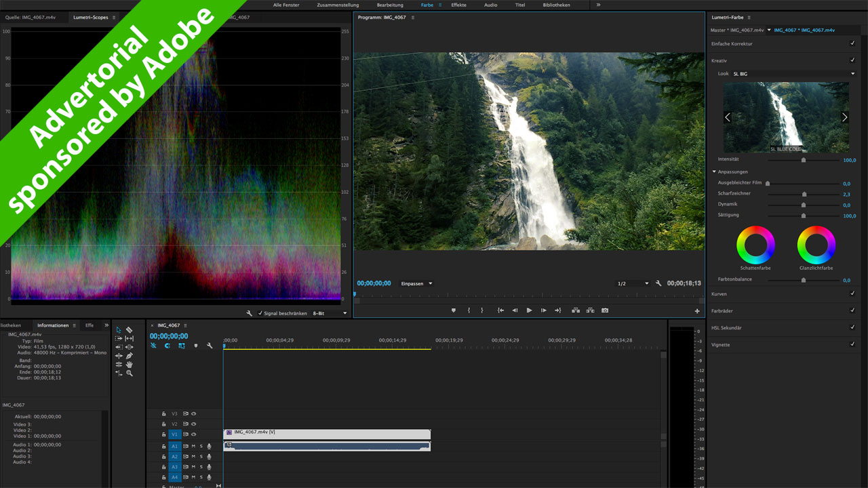This screenshot has width=868, height=488.
Task: Open the Effekte workspace tab
Action: pos(458,5)
